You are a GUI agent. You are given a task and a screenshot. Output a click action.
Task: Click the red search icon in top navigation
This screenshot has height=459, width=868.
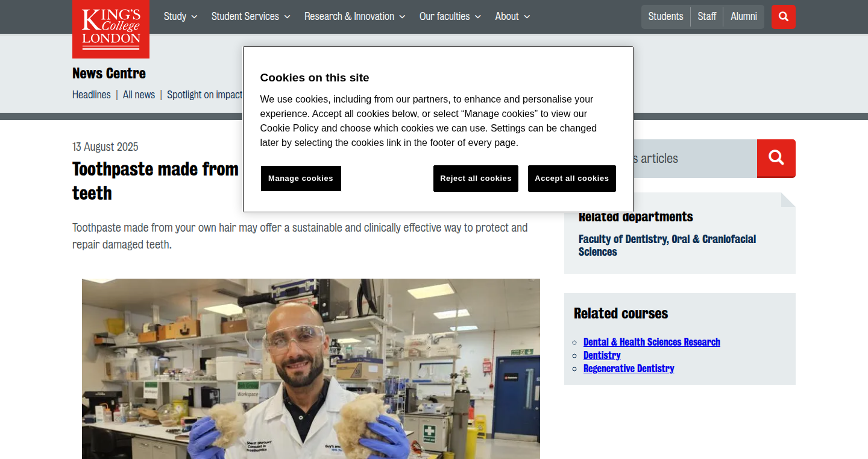(x=784, y=17)
